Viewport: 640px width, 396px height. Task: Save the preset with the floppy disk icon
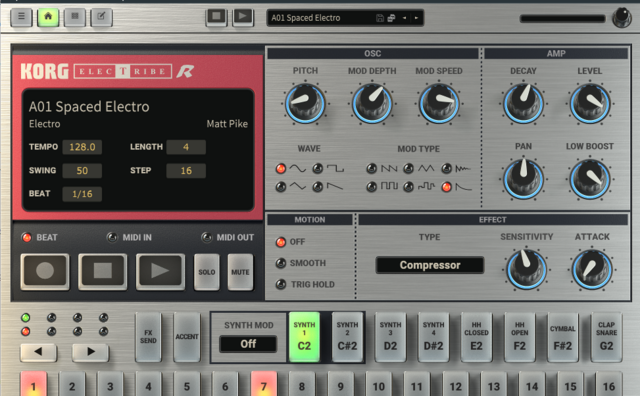380,18
